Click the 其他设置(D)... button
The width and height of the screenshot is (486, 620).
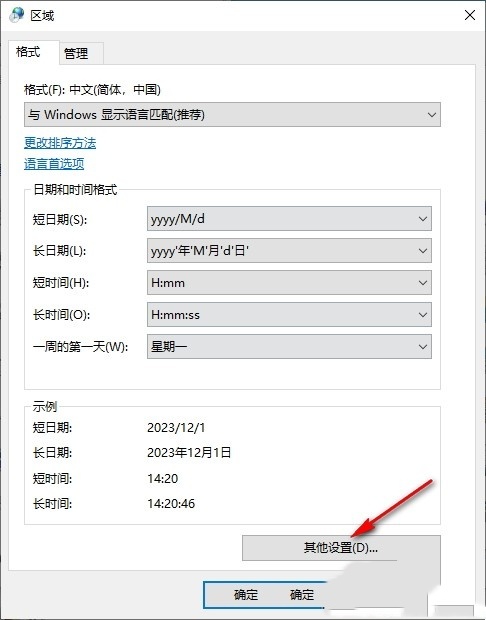click(341, 548)
